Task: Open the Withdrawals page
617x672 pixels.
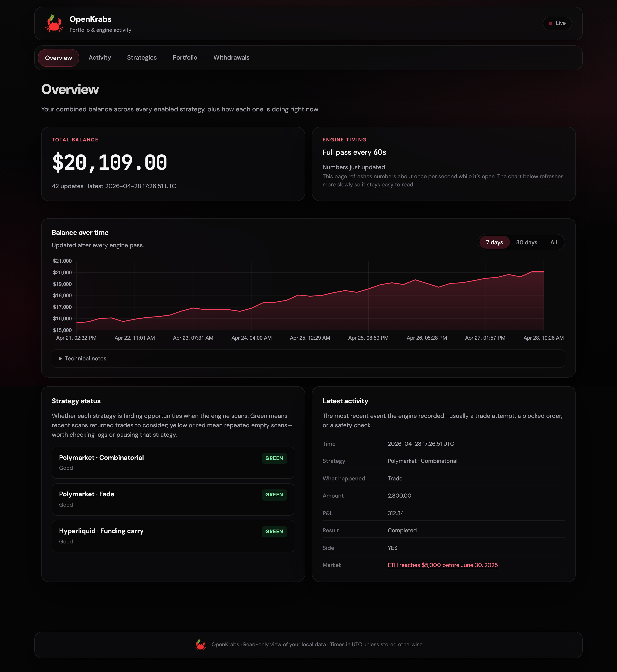Action: pos(231,57)
